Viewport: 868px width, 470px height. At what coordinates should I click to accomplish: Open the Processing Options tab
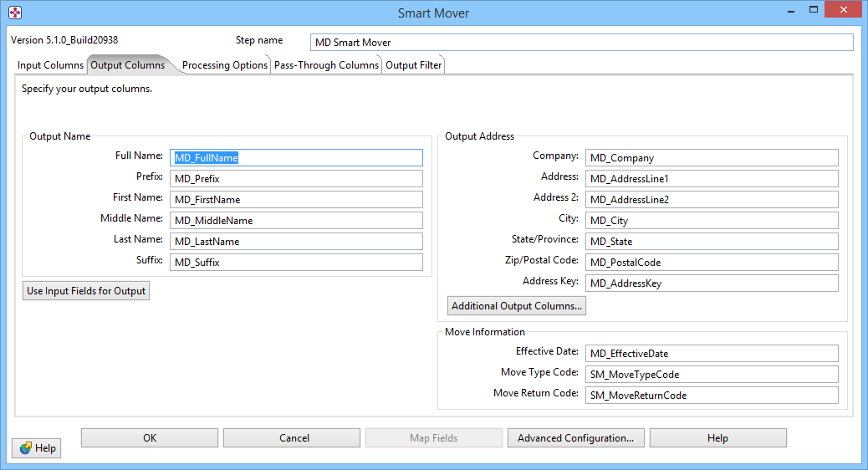click(224, 65)
